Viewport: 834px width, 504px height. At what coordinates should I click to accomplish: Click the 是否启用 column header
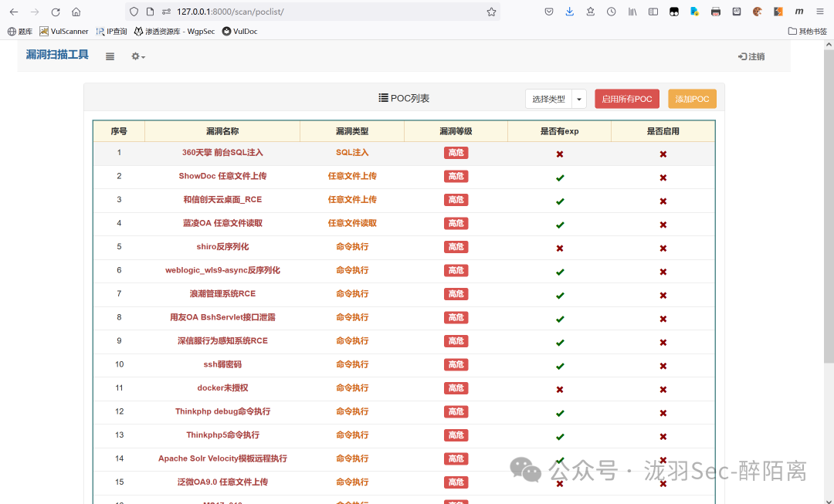[x=663, y=131]
